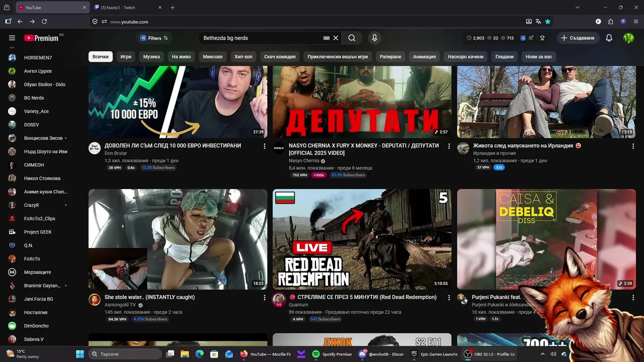Open the Firefox application menu
The image size is (644, 362).
point(635,22)
